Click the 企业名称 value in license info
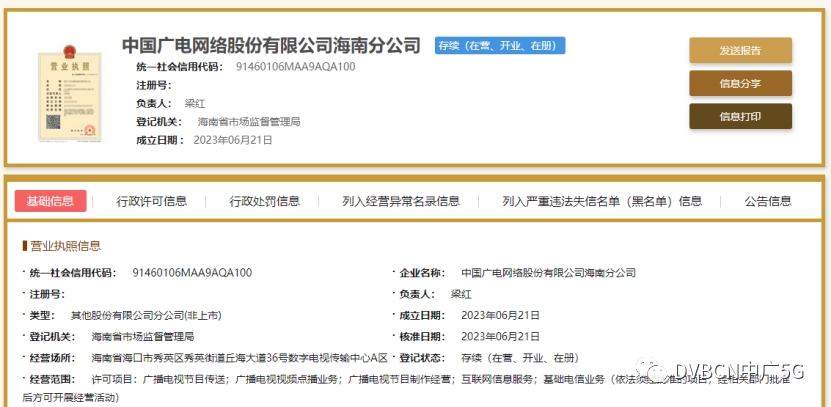The image size is (831, 407). tap(549, 273)
